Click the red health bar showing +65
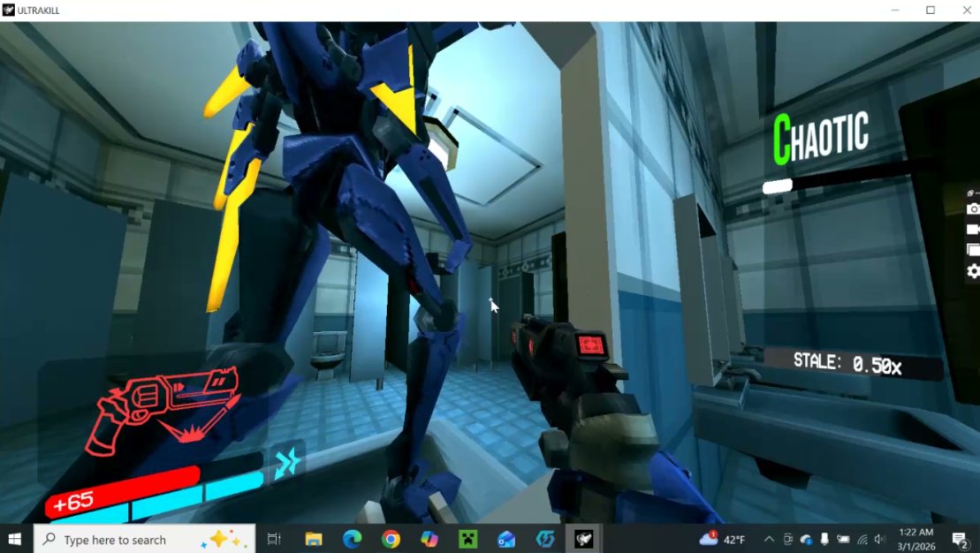This screenshot has width=980, height=553. [x=123, y=492]
